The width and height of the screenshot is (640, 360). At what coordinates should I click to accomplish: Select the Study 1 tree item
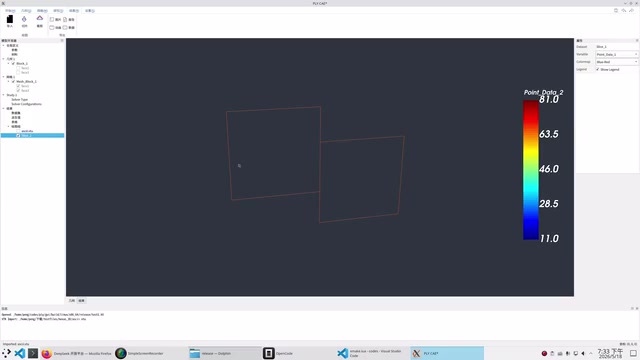[12, 95]
